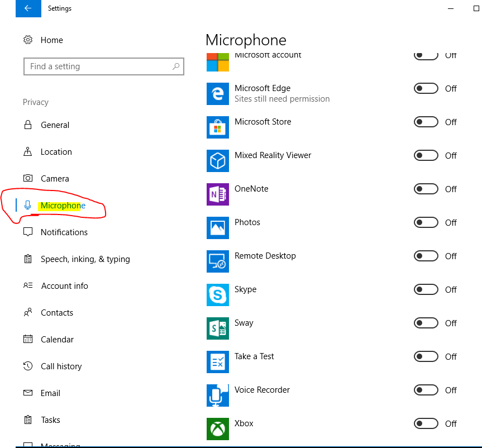The image size is (482, 448).
Task: Click the Calendar grid icon
Action: [28, 339]
